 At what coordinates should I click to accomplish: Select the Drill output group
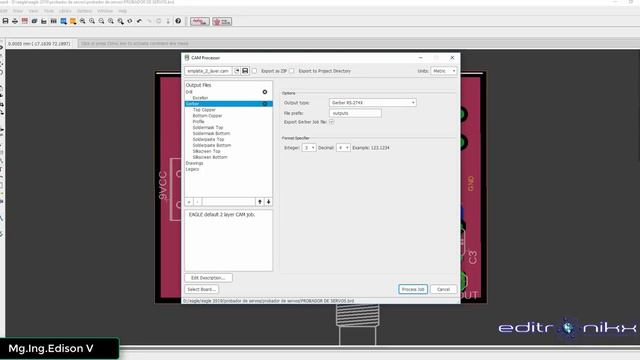(x=189, y=92)
